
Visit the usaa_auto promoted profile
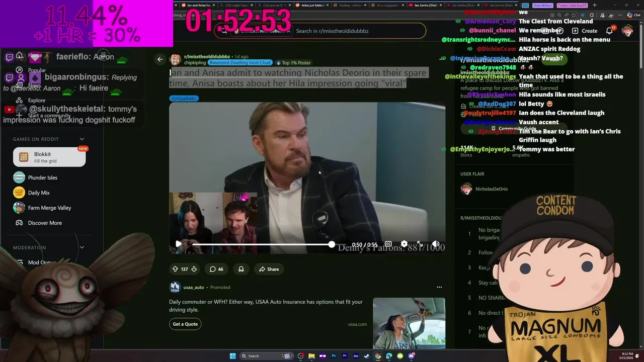pyautogui.click(x=193, y=287)
